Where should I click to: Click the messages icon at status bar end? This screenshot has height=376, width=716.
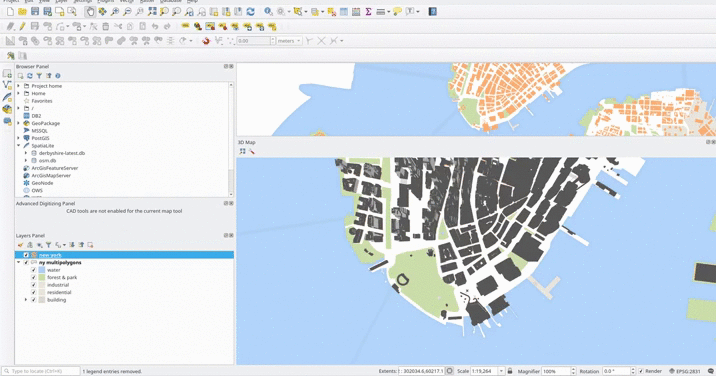711,371
